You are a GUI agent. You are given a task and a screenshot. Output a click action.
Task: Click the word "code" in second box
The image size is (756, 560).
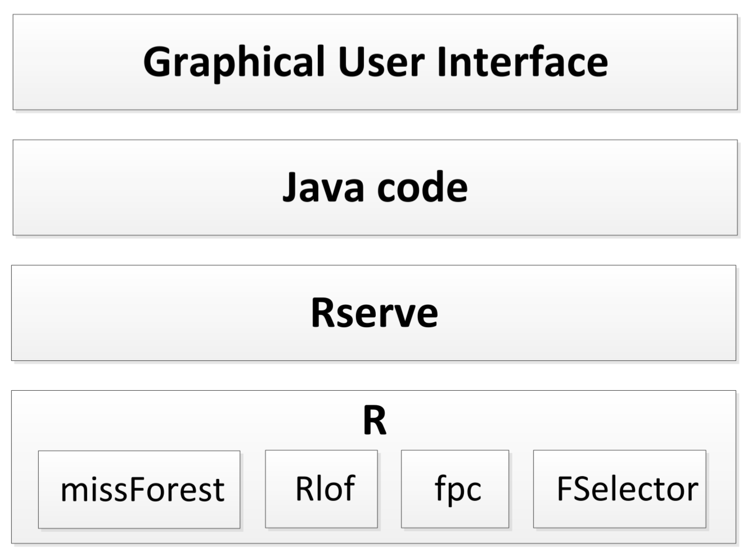point(422,187)
